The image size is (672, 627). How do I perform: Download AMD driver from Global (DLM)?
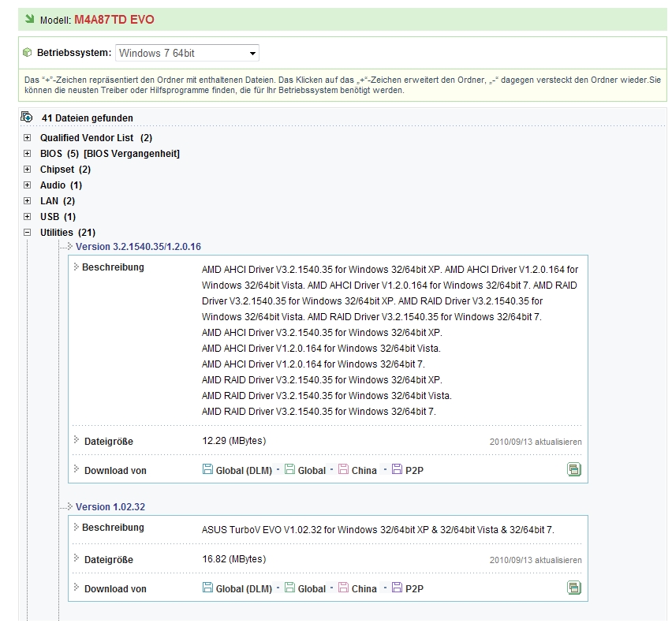pos(244,471)
